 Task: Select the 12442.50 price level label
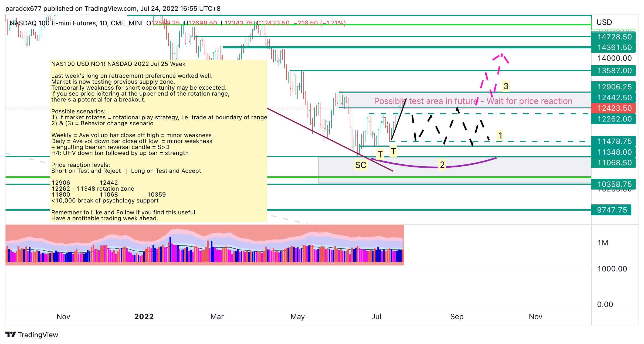[x=613, y=97]
